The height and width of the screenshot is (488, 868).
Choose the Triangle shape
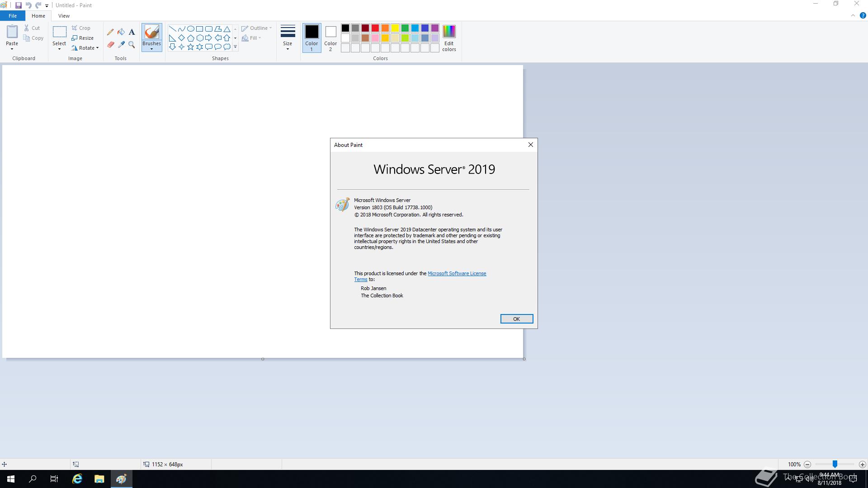tap(226, 28)
